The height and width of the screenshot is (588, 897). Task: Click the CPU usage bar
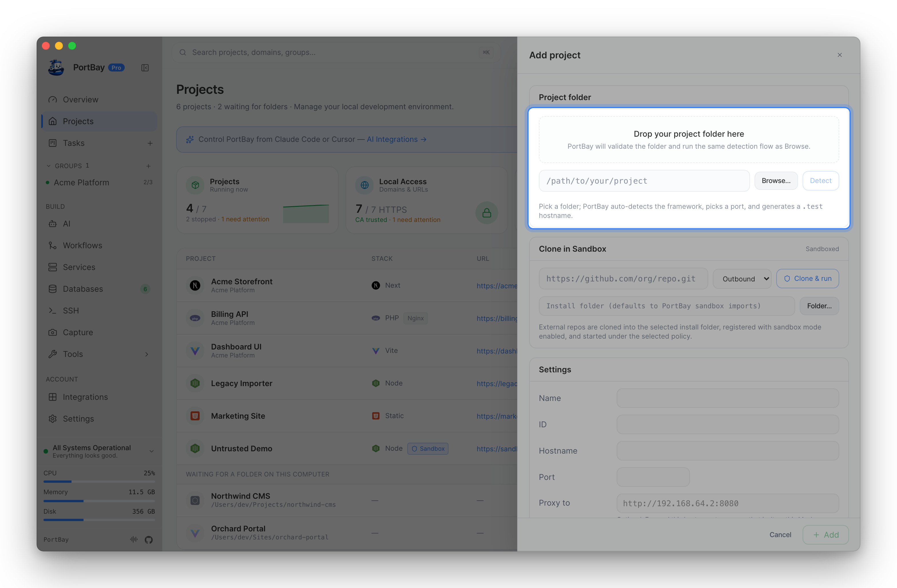99,481
